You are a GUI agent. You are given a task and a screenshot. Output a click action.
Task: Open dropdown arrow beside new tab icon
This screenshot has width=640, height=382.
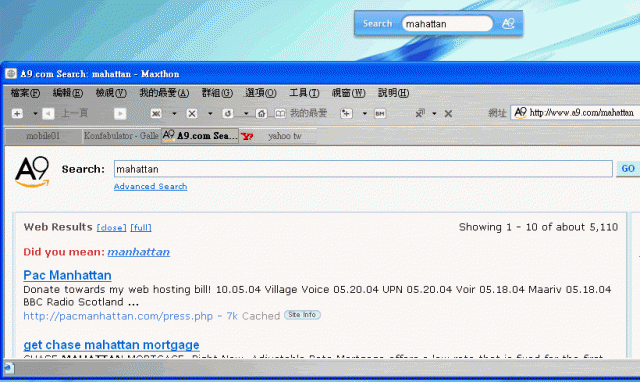point(35,113)
